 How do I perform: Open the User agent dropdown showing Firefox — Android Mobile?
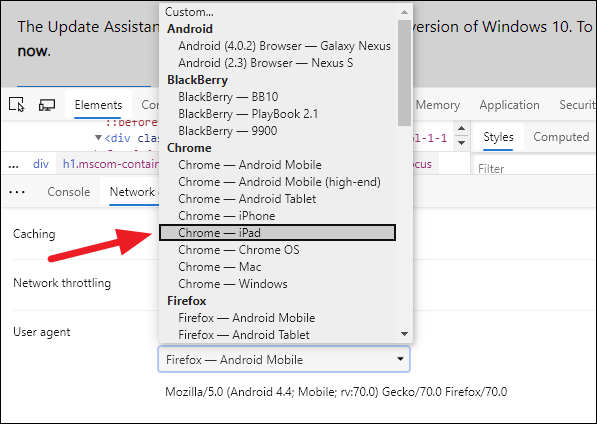[284, 359]
